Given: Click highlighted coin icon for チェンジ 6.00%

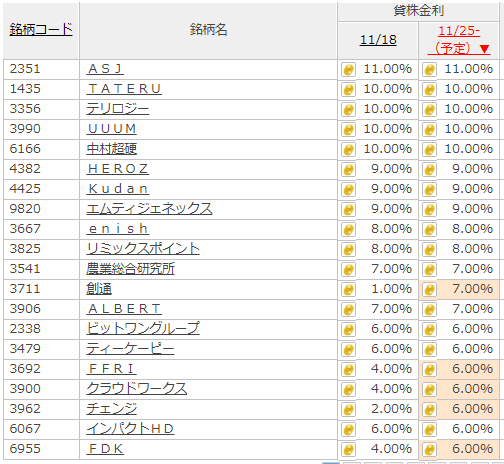Looking at the screenshot, I should [x=429, y=410].
